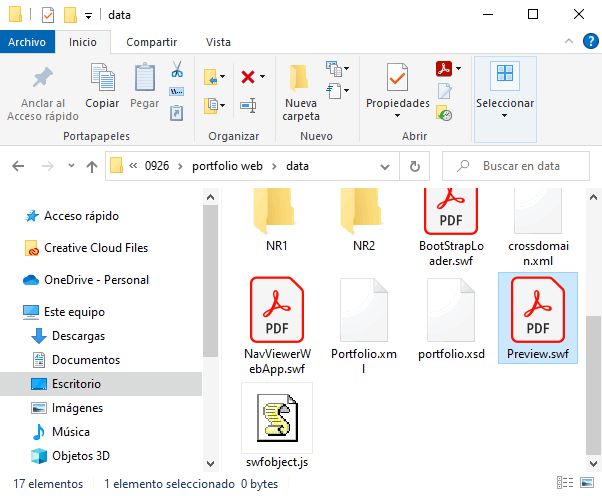The width and height of the screenshot is (602, 496).
Task: Click the red Eliminar X icon
Action: (x=248, y=77)
